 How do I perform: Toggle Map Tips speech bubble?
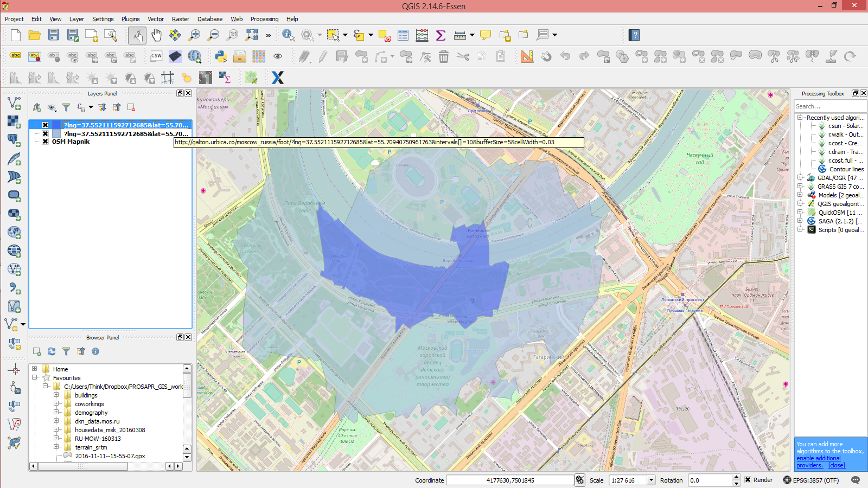(x=486, y=35)
